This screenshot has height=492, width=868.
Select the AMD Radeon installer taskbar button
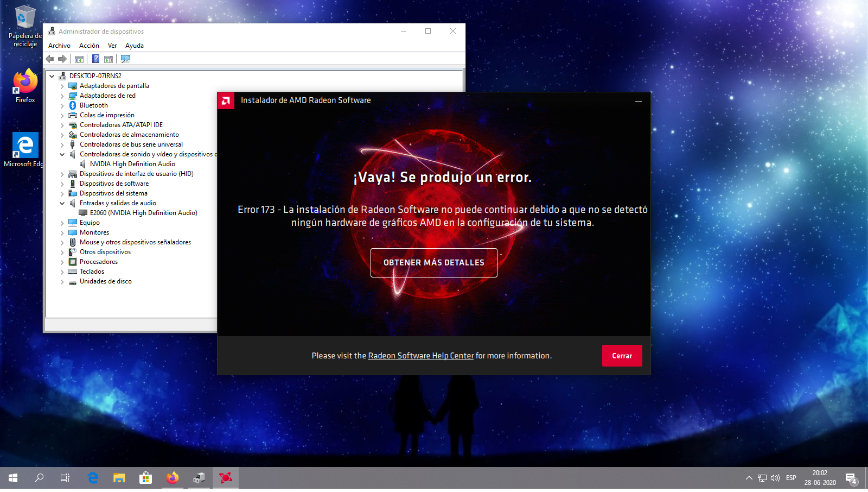click(226, 478)
